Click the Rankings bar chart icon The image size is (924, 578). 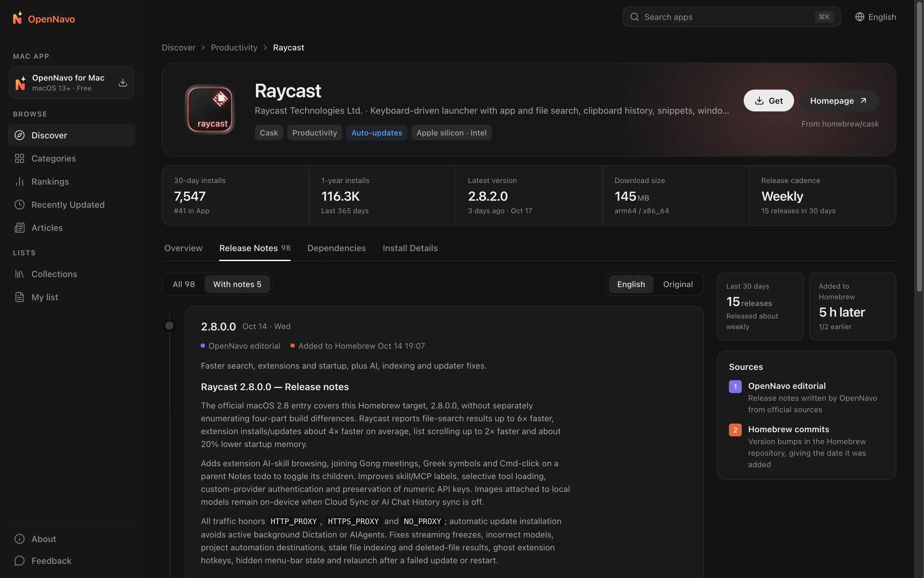click(x=20, y=181)
